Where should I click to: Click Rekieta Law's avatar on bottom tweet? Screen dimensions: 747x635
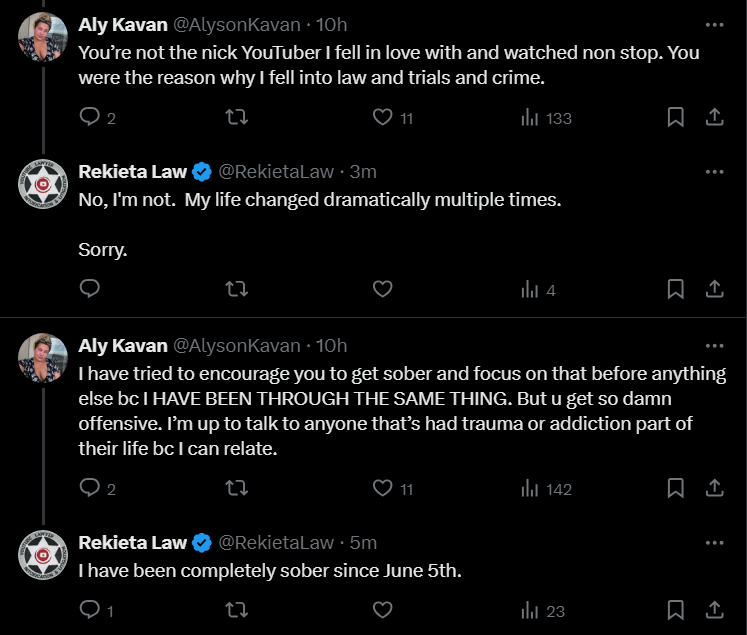(43, 555)
